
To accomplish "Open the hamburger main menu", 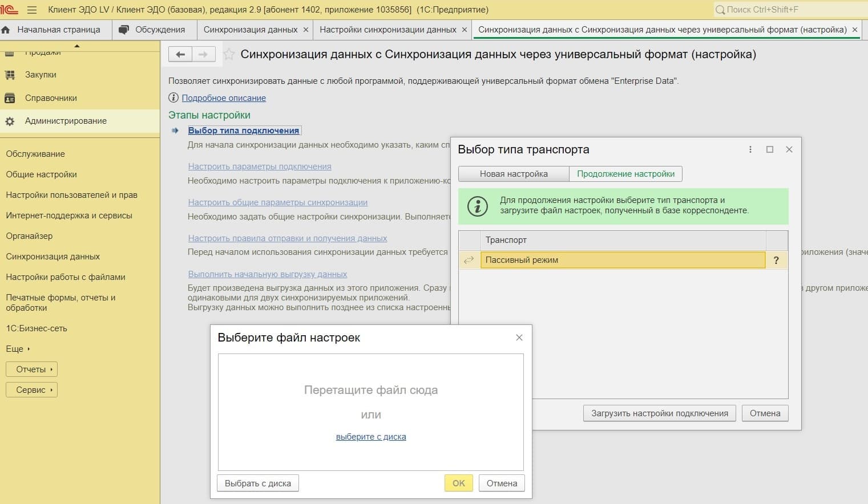I will tap(32, 9).
